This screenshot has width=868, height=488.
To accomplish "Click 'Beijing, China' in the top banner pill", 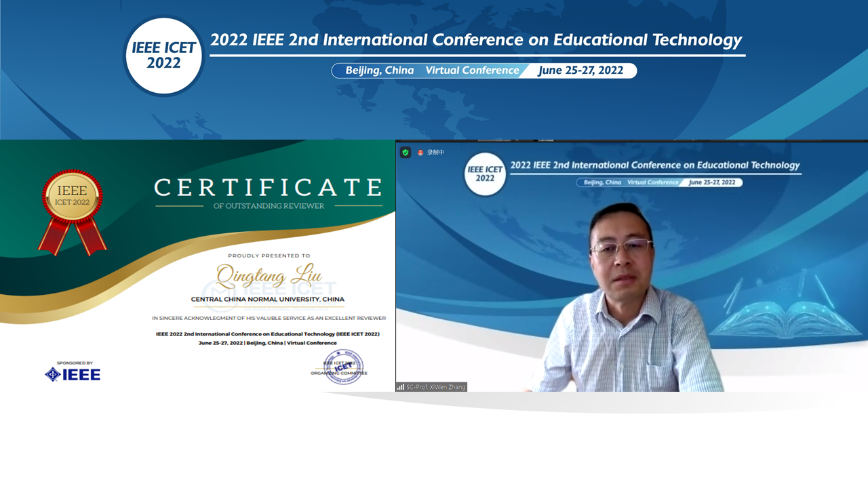I will [379, 70].
